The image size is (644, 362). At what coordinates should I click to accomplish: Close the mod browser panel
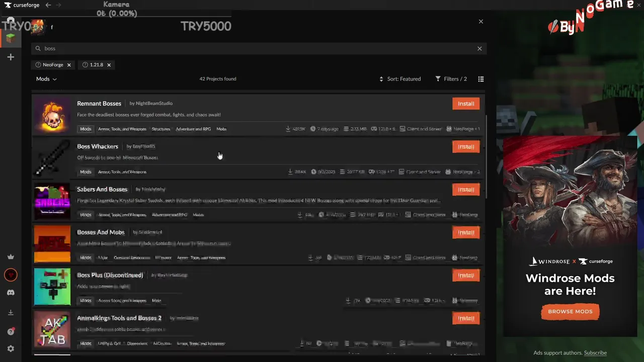click(481, 22)
